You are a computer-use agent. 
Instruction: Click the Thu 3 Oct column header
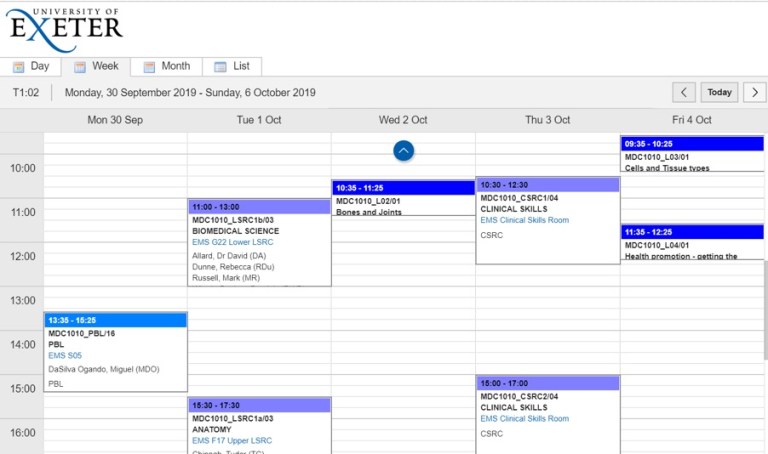(548, 120)
